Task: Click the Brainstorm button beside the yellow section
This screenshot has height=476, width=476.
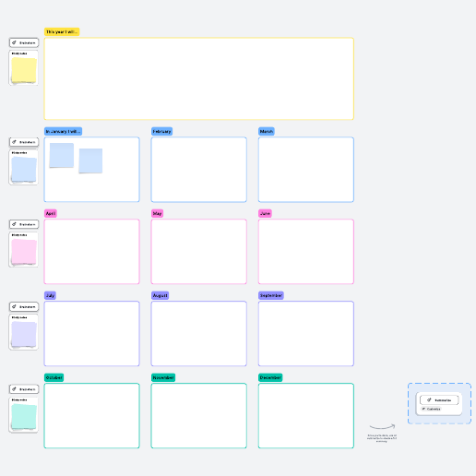Action: (x=24, y=42)
